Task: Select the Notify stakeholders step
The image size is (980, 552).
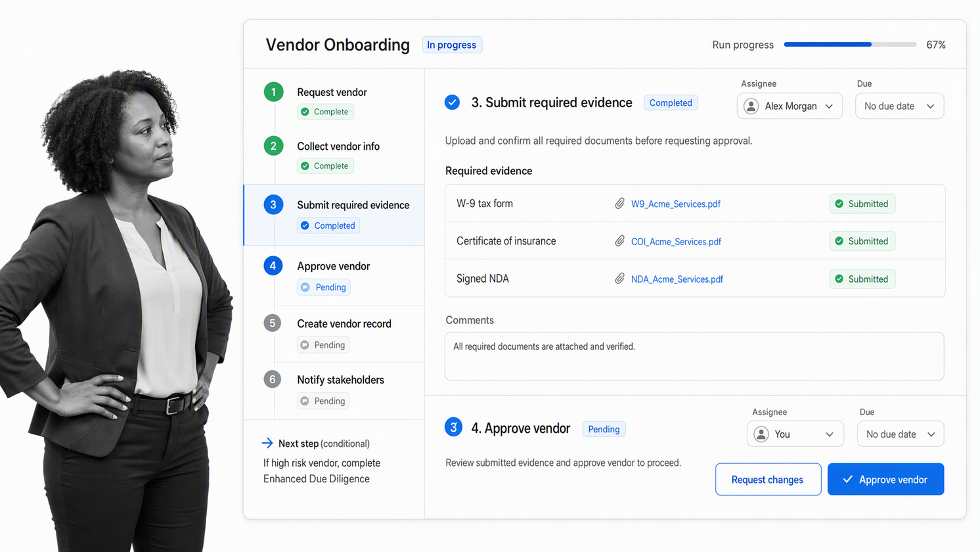Action: 334,390
